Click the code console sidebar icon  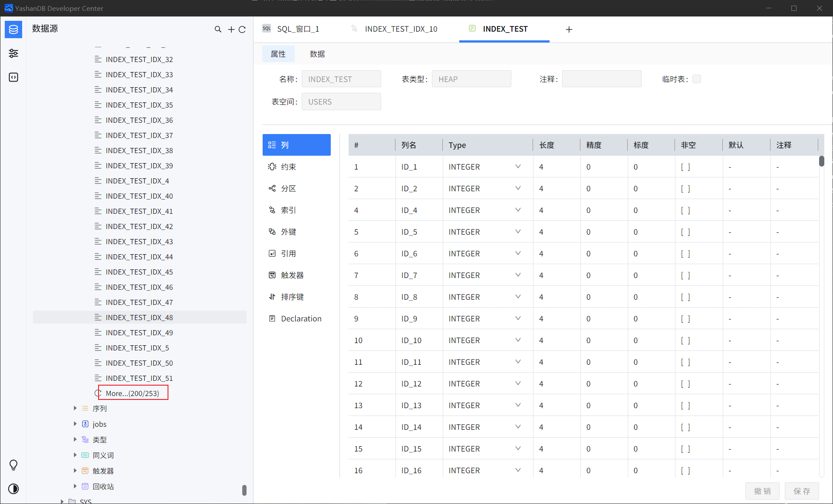13,77
